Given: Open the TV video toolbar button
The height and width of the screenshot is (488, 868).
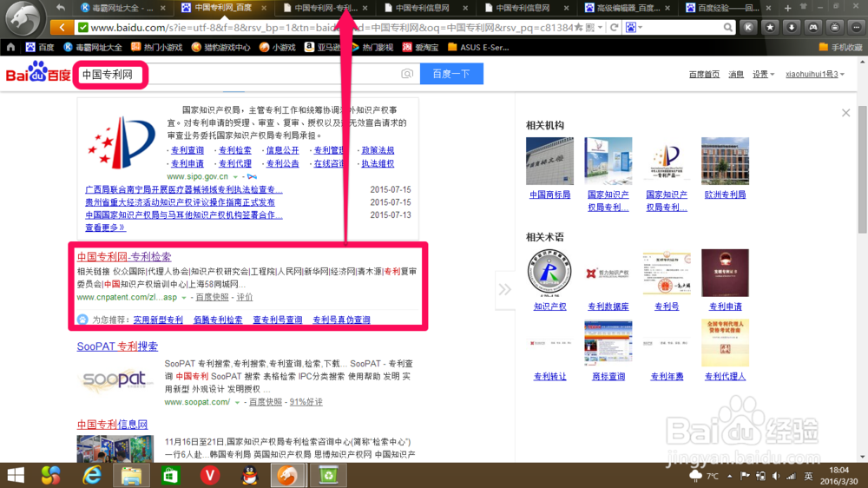Looking at the screenshot, I should click(835, 27).
